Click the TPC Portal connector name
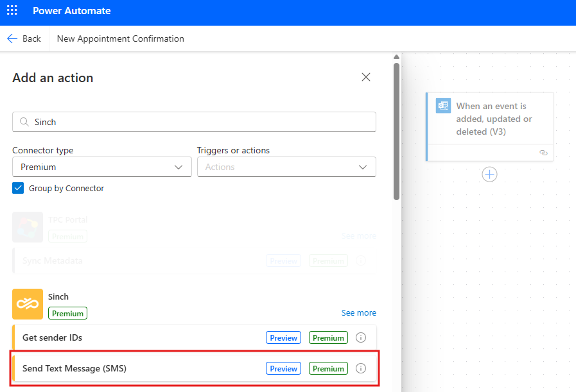Viewport: 576px width, 392px height. pyautogui.click(x=68, y=219)
